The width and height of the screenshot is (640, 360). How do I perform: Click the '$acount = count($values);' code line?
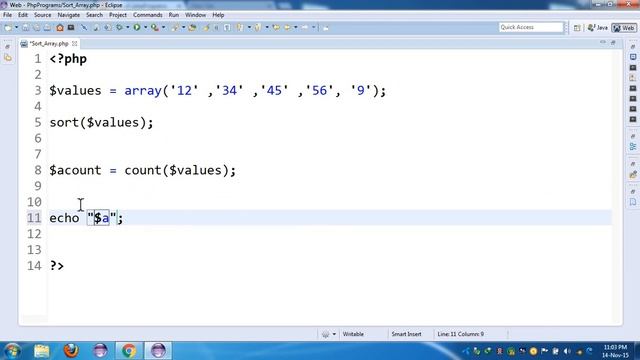(x=142, y=171)
